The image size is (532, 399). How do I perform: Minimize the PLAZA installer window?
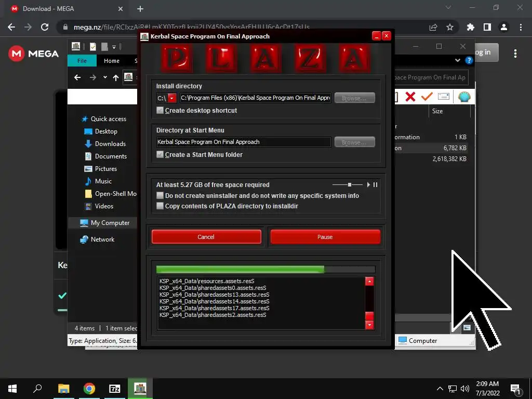(376, 36)
